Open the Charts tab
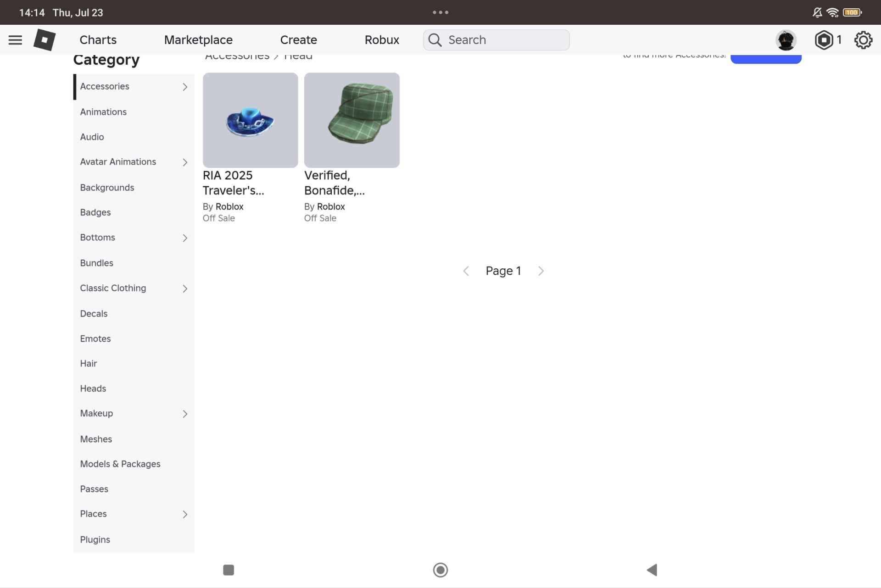Screen dimensions: 881x588 [x=98, y=40]
